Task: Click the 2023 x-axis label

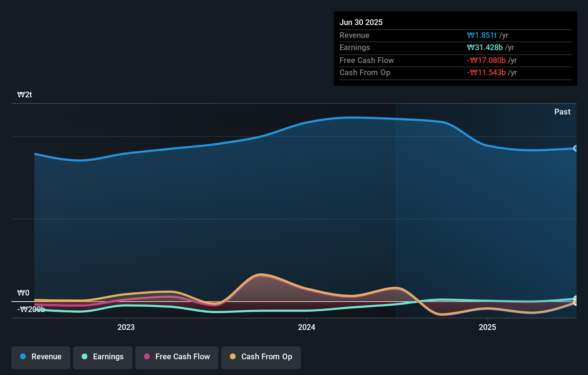Action: tap(126, 327)
